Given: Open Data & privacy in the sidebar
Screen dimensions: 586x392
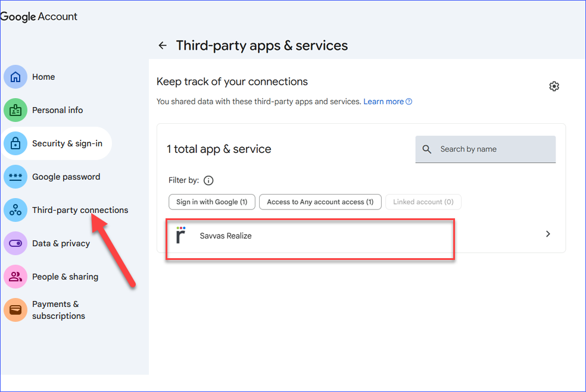Looking at the screenshot, I should pyautogui.click(x=61, y=243).
